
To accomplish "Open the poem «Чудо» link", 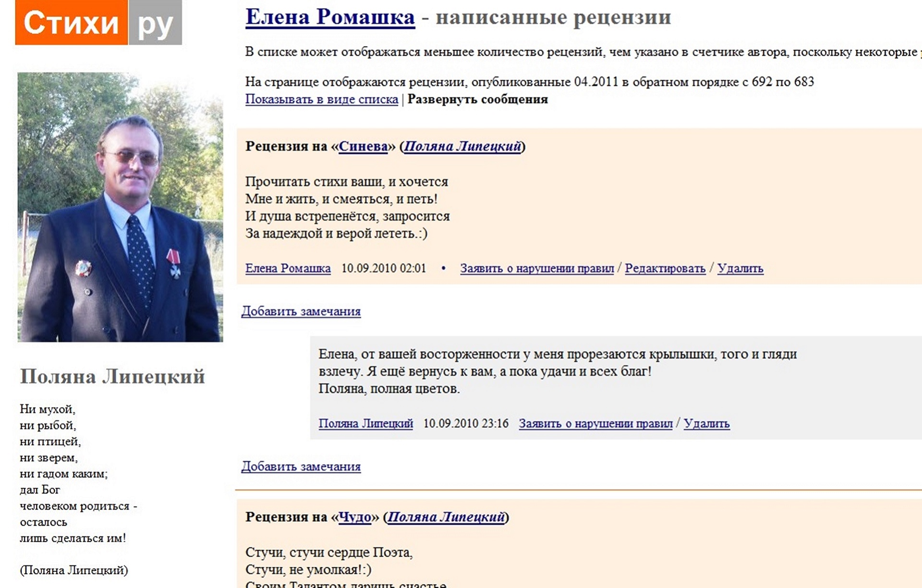I will point(355,517).
